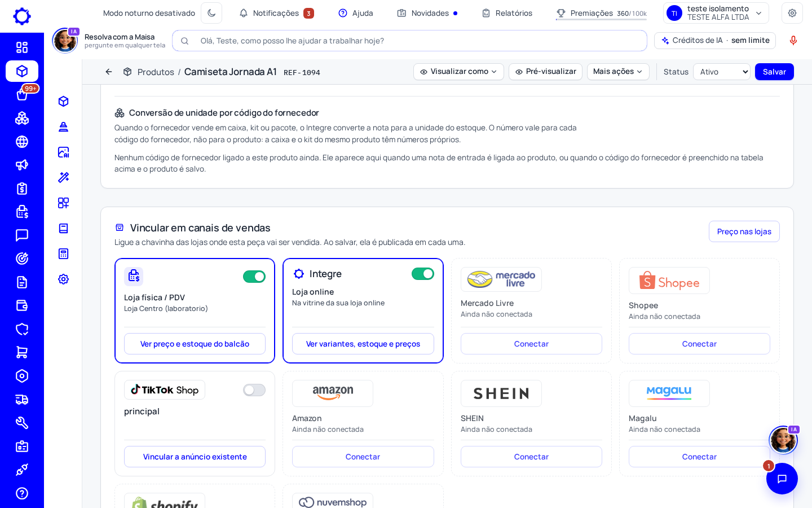This screenshot has width=812, height=508.
Task: Expand the teste isolamento account dropdown
Action: pyautogui.click(x=716, y=13)
